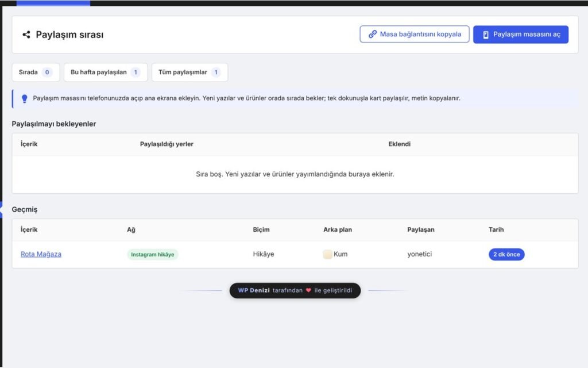The height and width of the screenshot is (368, 588).
Task: Click the Geçmiş section heading
Action: point(24,209)
